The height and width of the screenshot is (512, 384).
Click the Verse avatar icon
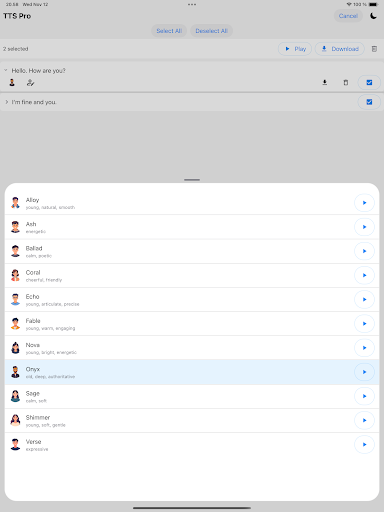click(x=15, y=444)
